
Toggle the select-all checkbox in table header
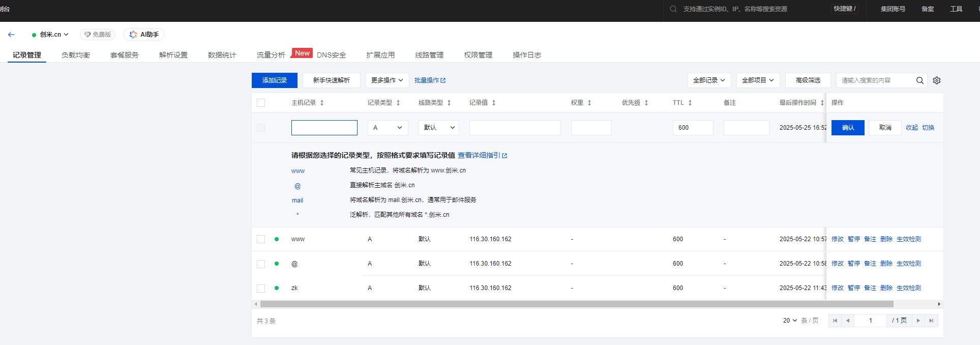point(261,103)
